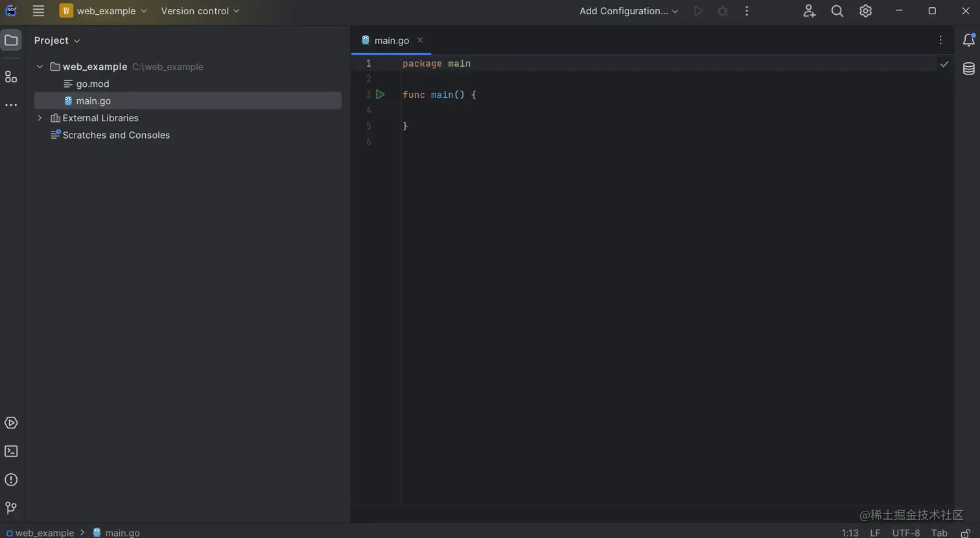Viewport: 980px width, 538px height.
Task: Expand External Libraries node
Action: (x=40, y=118)
